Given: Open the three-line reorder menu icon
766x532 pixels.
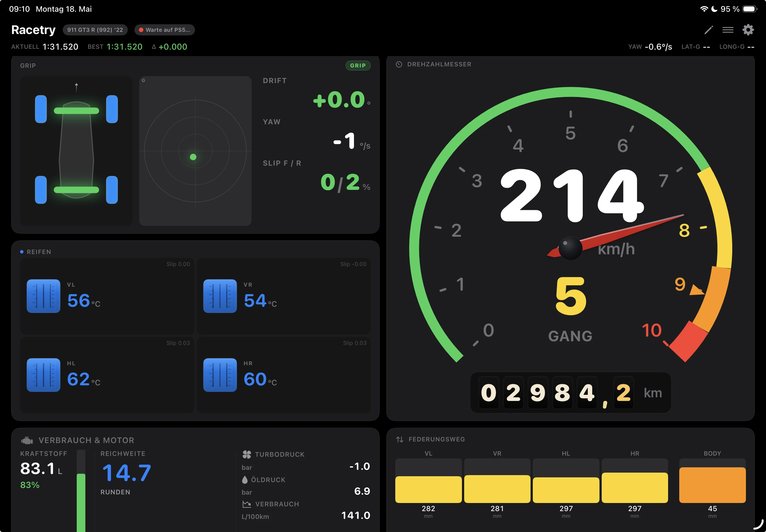Looking at the screenshot, I should pos(728,30).
